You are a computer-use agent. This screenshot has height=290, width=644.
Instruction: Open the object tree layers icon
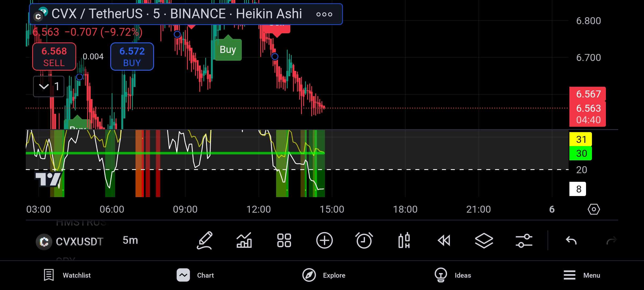tap(484, 240)
